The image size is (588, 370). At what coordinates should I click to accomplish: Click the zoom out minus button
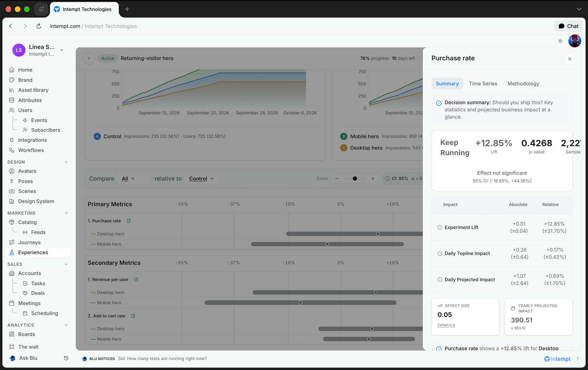[x=337, y=179]
